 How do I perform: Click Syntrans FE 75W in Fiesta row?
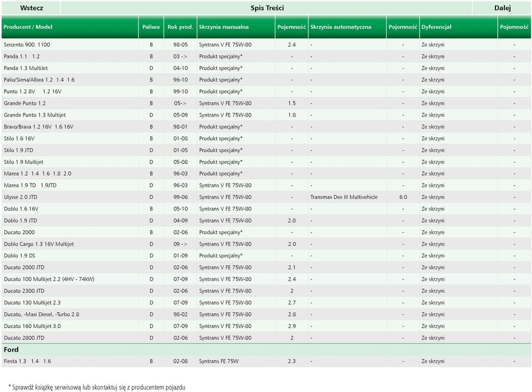click(219, 361)
